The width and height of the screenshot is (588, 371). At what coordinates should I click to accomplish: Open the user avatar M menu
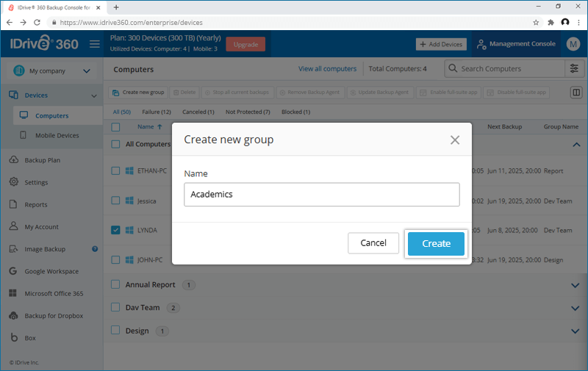point(573,44)
